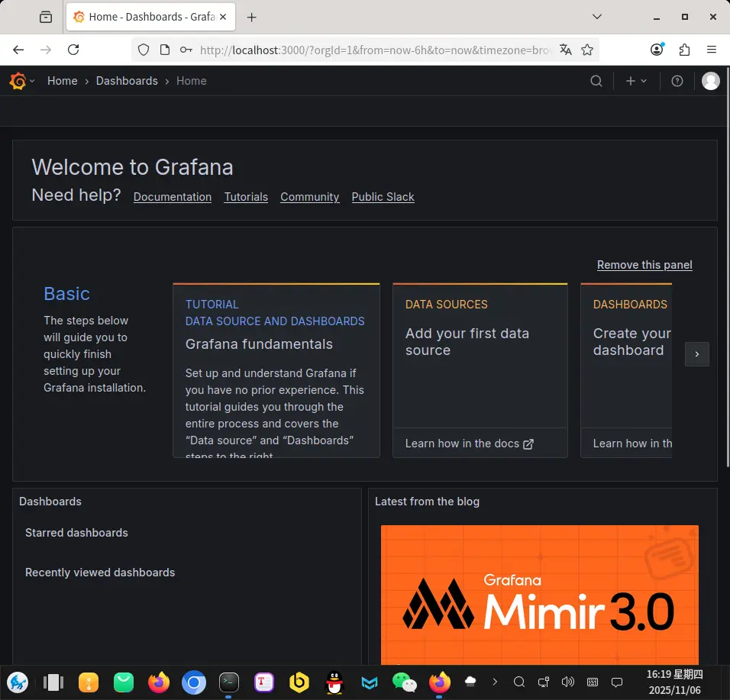Open the notifications tray icon
This screenshot has height=700, width=730.
[x=617, y=682]
